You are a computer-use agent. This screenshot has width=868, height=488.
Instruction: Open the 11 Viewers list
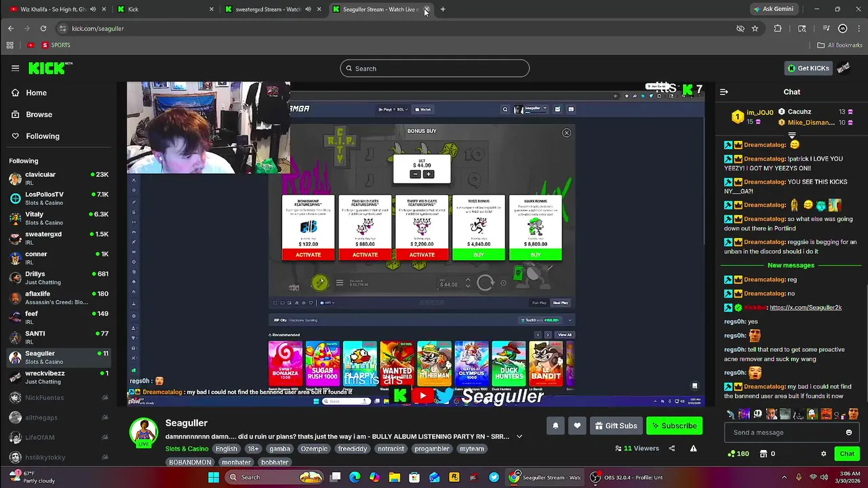click(637, 448)
